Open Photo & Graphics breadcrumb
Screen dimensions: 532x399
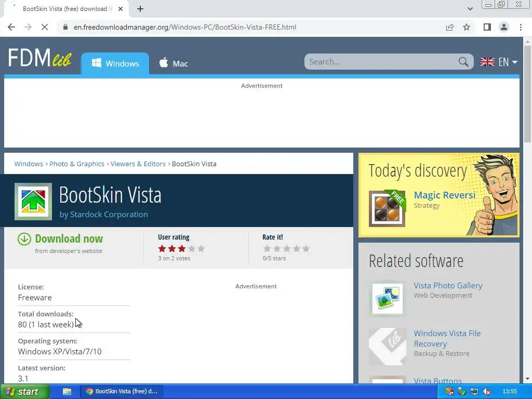[x=77, y=164]
